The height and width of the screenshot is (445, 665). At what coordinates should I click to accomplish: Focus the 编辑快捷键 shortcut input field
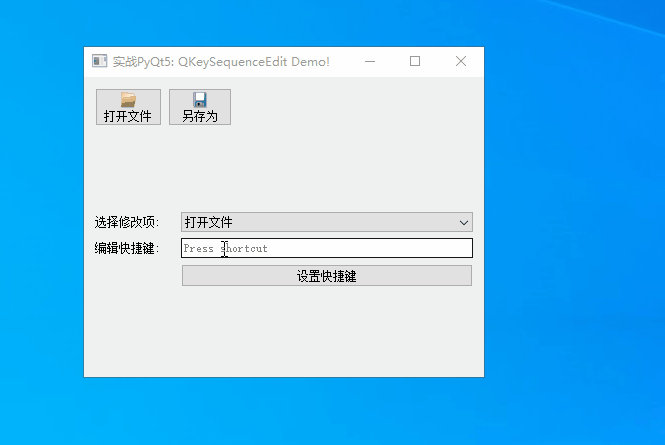[x=327, y=248]
